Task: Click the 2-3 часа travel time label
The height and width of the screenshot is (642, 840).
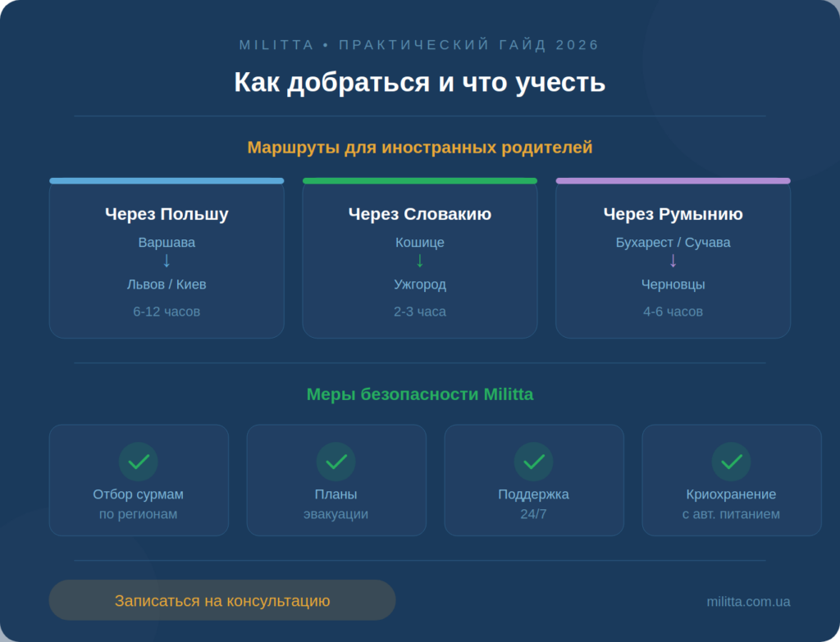Action: [x=420, y=312]
